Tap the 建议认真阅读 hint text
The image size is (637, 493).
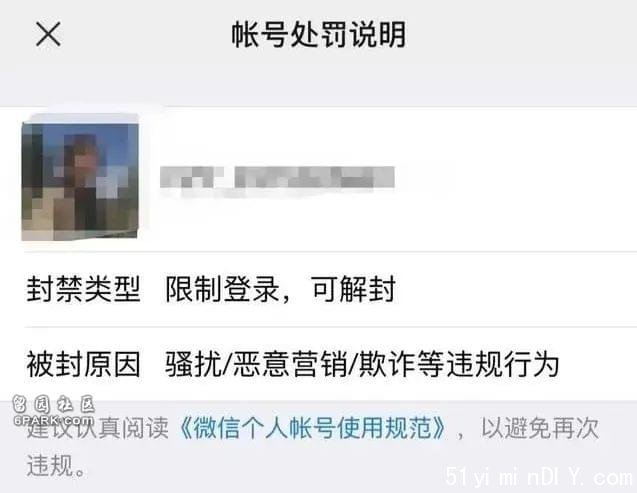tap(98, 428)
